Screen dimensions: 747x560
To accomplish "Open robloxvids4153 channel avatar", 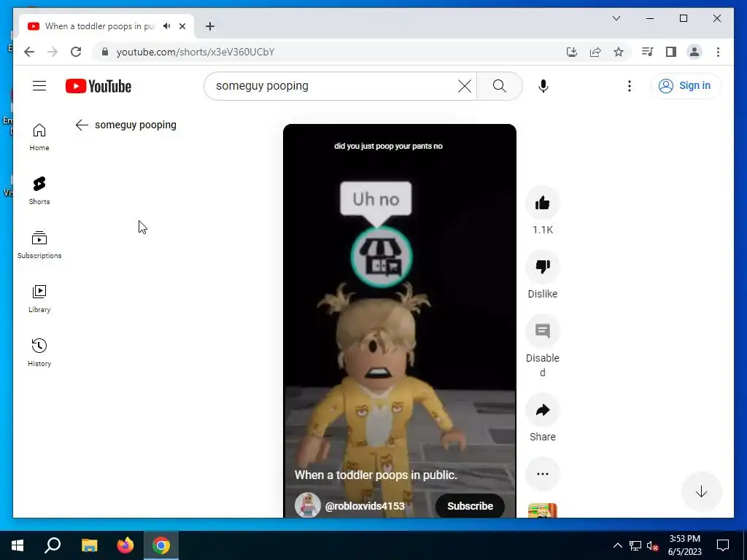I will [x=308, y=505].
